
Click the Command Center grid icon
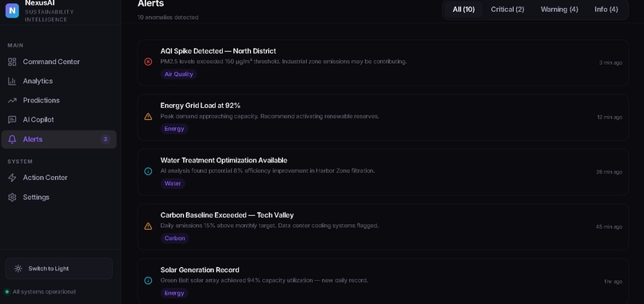point(12,62)
